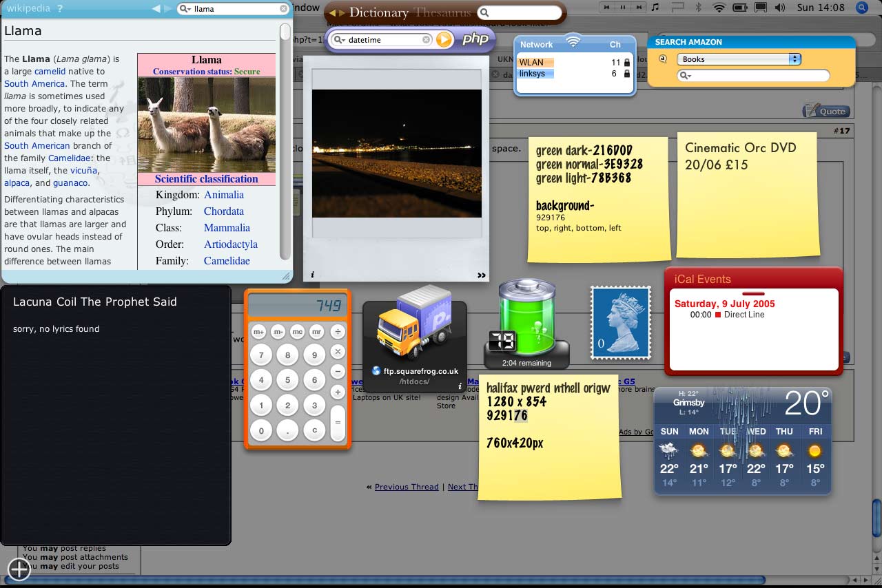Select the linksys network row
This screenshot has width=882, height=588.
575,74
